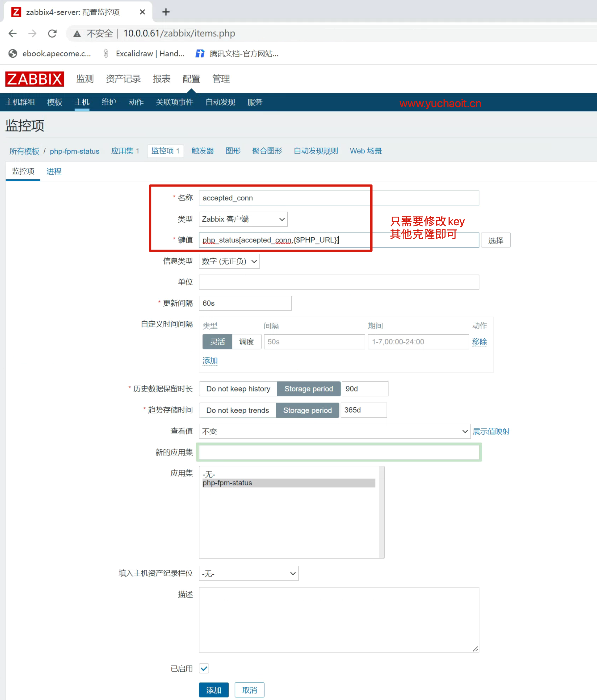The height and width of the screenshot is (700, 597).
Task: Open the 管理 top menu
Action: (x=221, y=79)
